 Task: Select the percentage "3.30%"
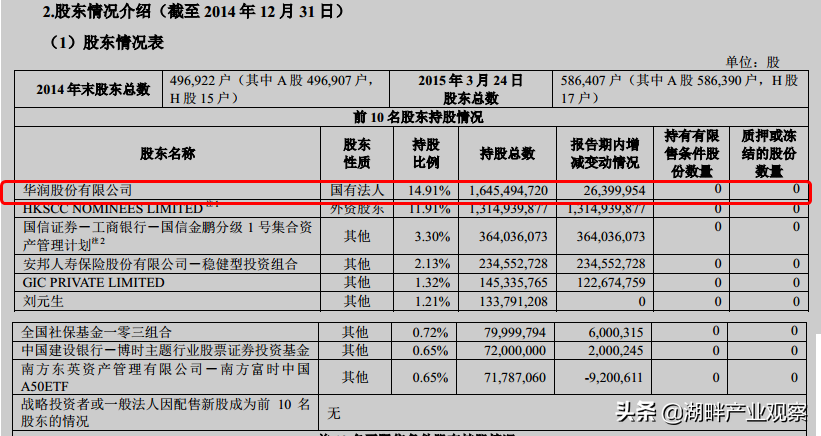click(x=432, y=237)
